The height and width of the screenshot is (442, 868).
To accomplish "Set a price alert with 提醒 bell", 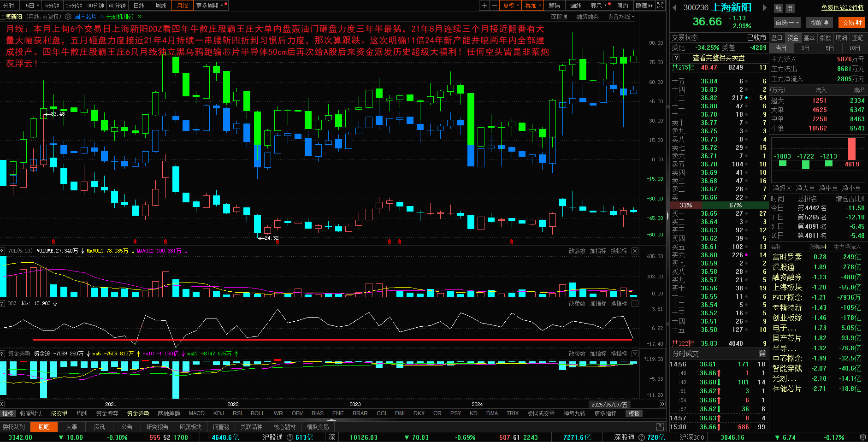I will [819, 22].
